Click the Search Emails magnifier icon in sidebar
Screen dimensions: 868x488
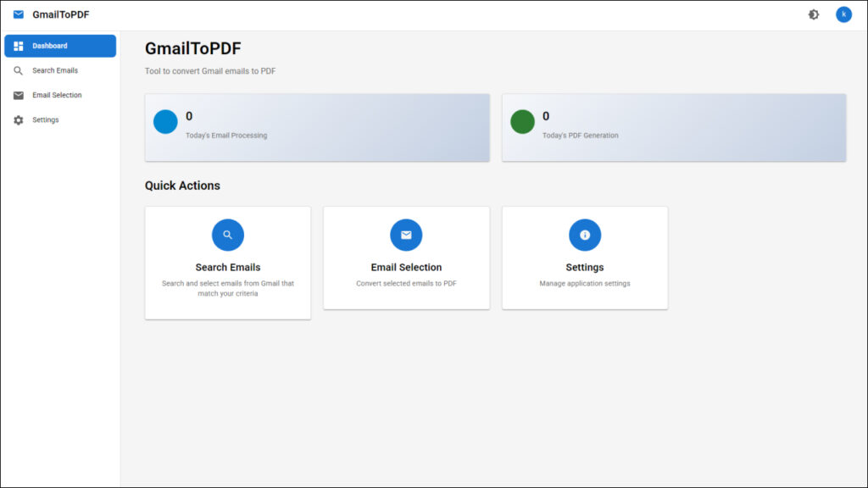tap(19, 71)
